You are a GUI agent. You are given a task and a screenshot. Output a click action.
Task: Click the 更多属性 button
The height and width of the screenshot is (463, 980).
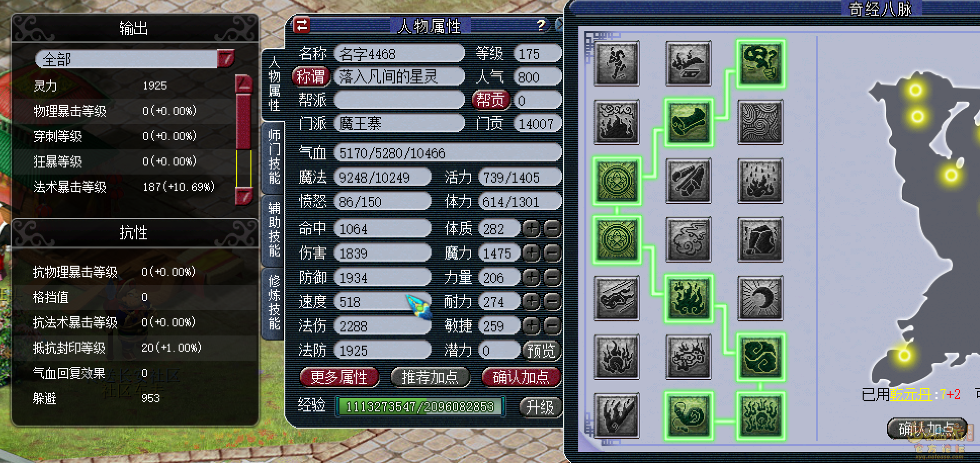(x=339, y=377)
